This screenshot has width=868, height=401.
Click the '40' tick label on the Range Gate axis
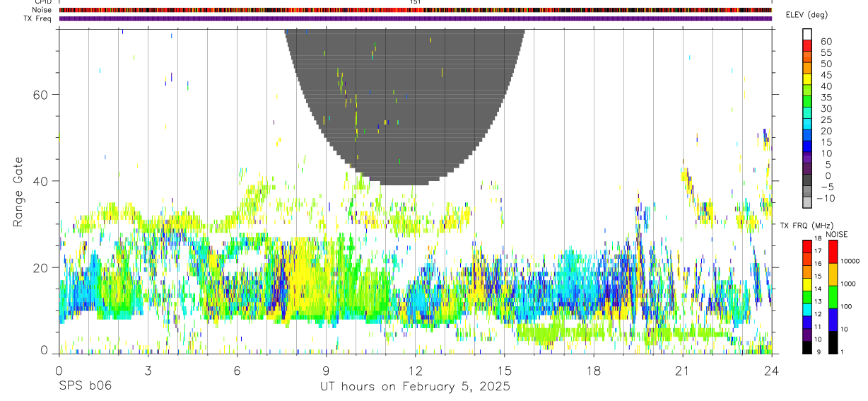tap(42, 181)
